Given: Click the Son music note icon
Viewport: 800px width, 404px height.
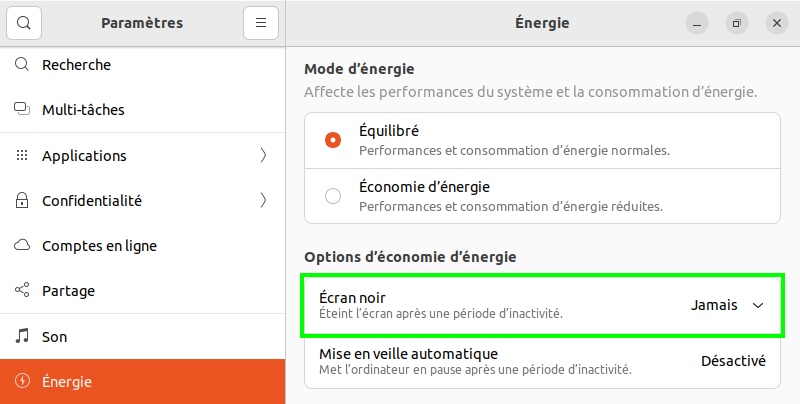Looking at the screenshot, I should pos(22,337).
